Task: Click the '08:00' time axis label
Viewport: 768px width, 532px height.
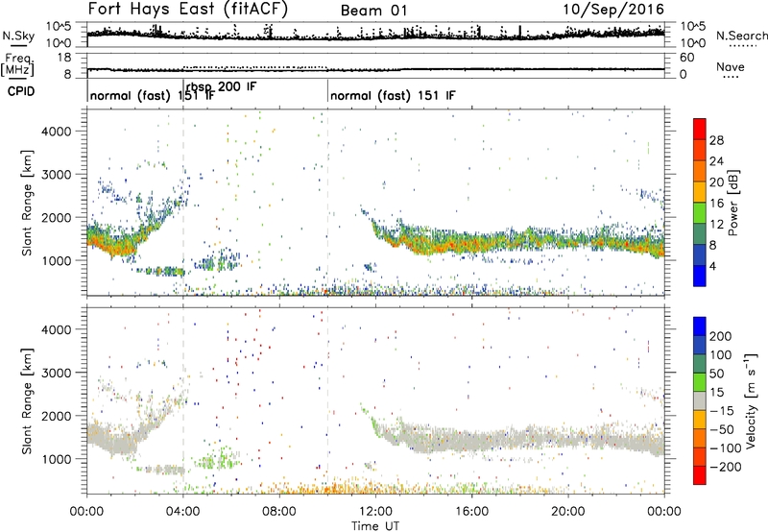Action: (x=279, y=512)
